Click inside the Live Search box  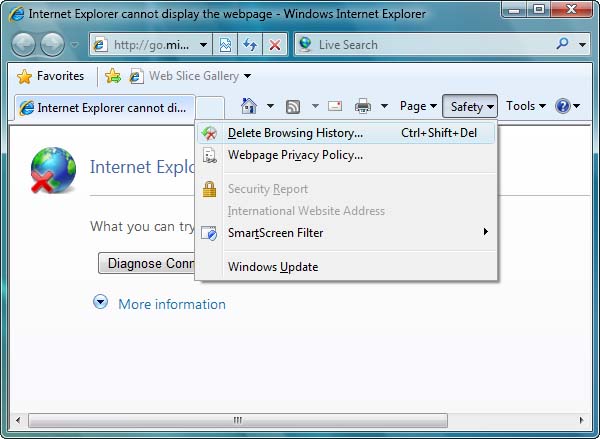point(425,45)
